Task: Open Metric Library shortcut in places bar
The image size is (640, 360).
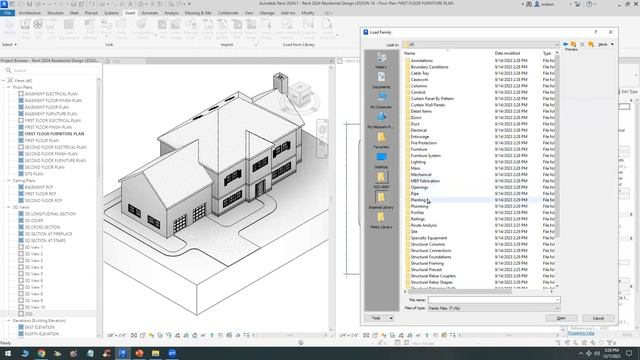Action: point(381,220)
